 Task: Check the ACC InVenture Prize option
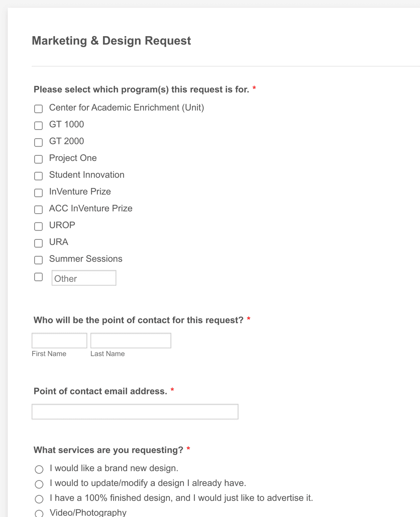[x=38, y=210]
